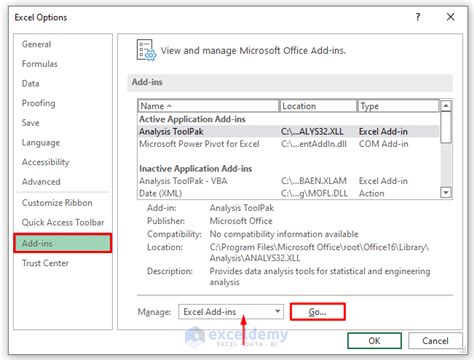Sort add-ins by Location column header

pyautogui.click(x=318, y=106)
